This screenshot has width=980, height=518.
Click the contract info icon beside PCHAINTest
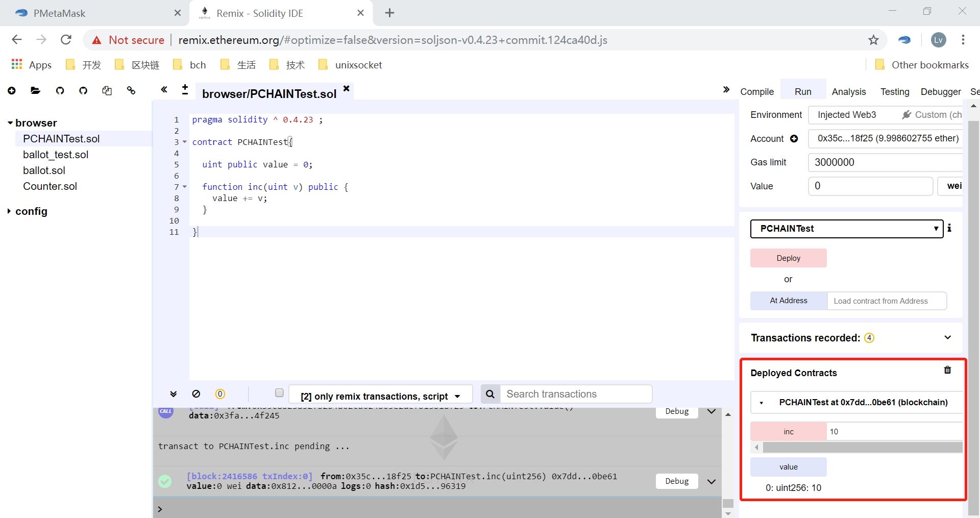tap(949, 228)
